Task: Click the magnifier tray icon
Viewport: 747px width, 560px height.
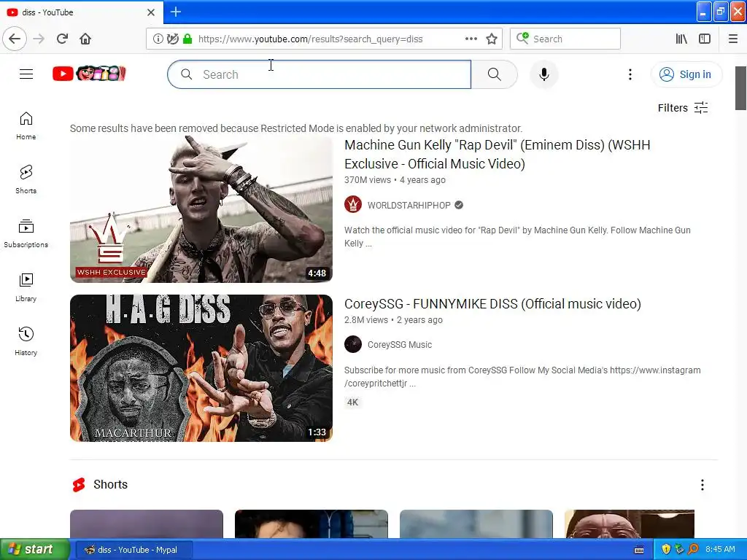Action: [694, 549]
